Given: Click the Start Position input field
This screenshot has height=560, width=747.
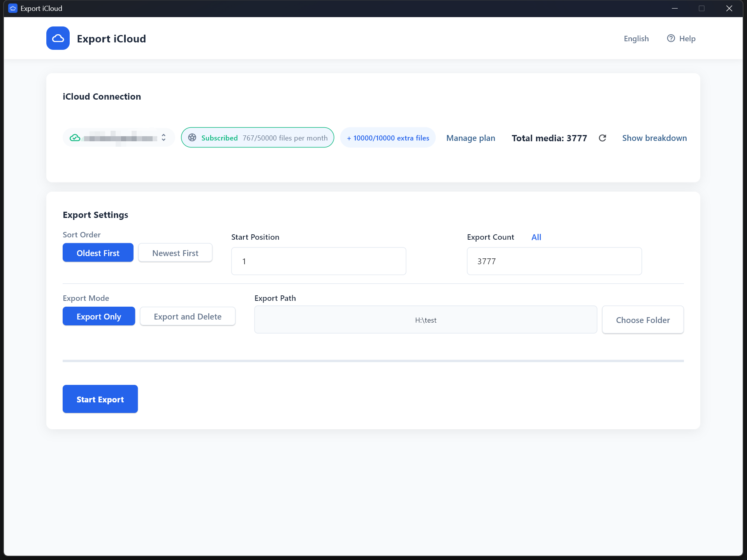Looking at the screenshot, I should click(318, 261).
